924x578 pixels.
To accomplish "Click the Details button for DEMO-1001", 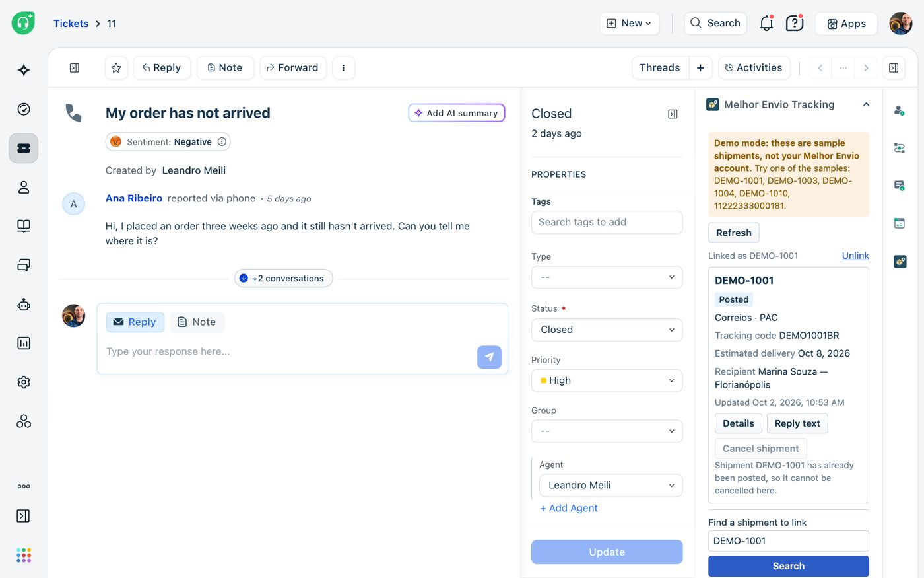I will coord(739,423).
